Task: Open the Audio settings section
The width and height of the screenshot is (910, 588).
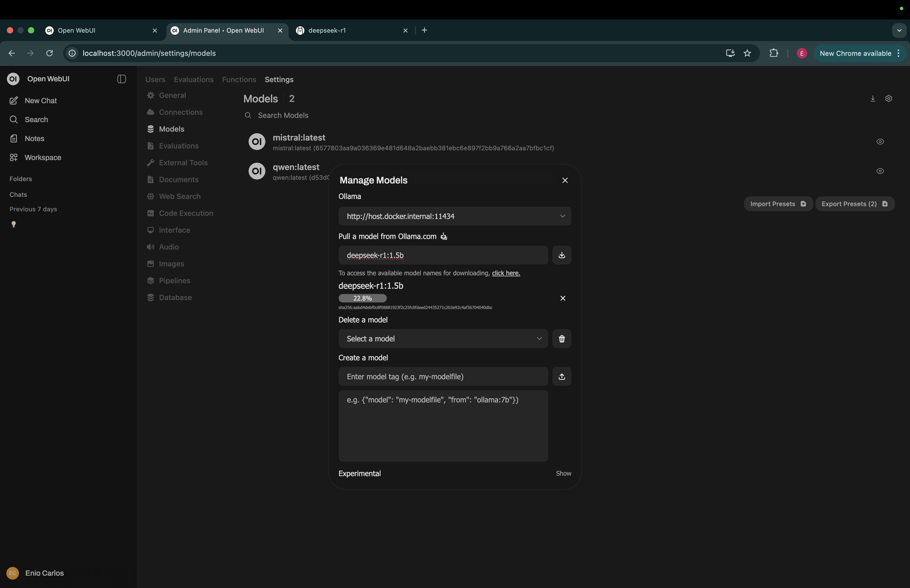Action: [x=163, y=247]
